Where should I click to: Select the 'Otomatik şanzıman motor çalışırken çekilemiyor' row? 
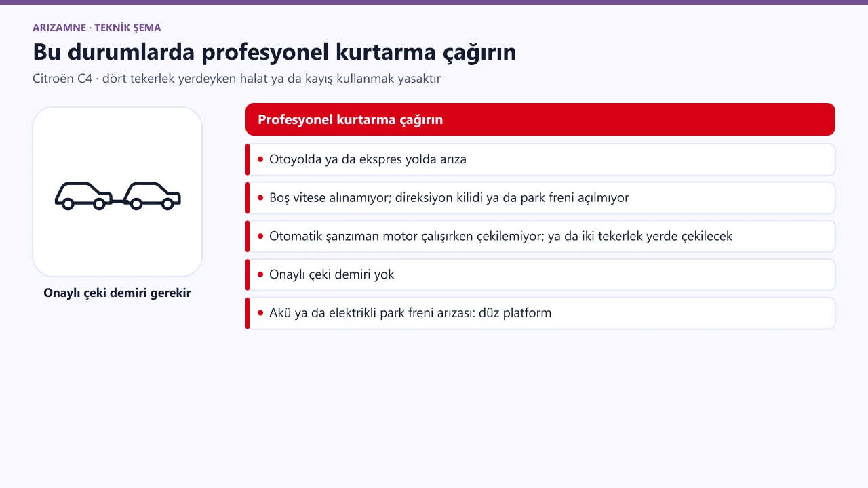click(x=540, y=237)
